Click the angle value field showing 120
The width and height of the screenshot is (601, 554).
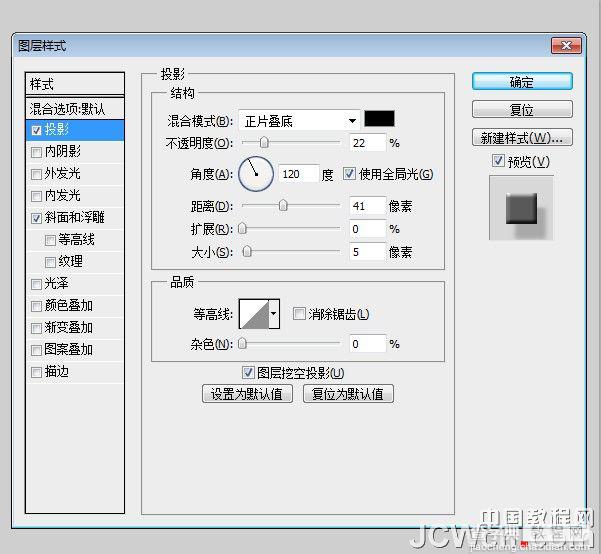(299, 174)
